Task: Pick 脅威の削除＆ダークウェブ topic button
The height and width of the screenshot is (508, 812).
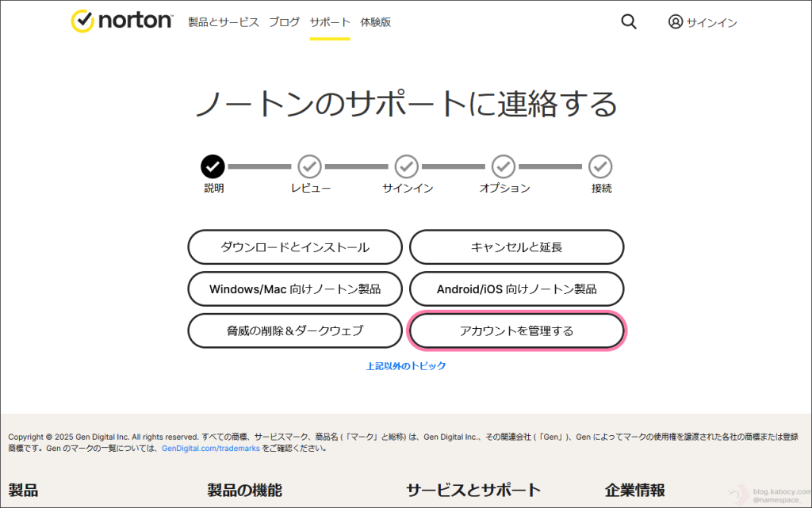Action: [x=295, y=331]
